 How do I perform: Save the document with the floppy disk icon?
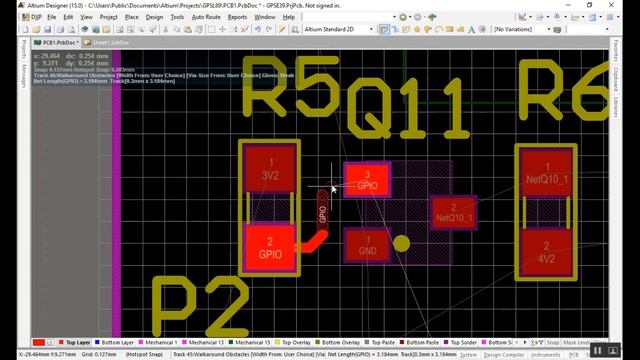click(x=47, y=29)
